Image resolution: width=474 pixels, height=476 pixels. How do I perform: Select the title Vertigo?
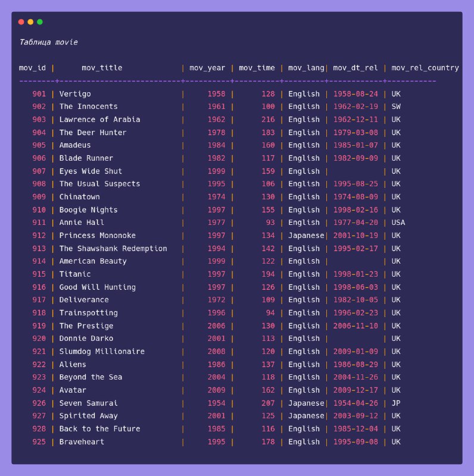point(75,94)
